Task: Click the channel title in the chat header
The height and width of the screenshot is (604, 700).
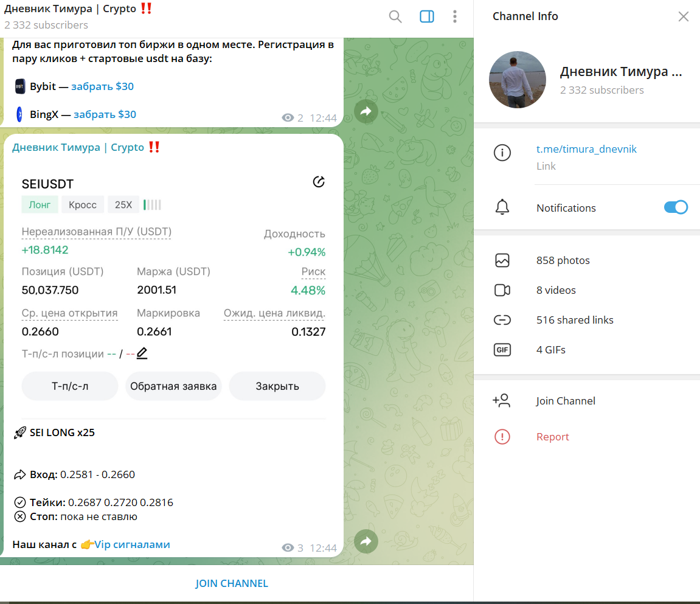Action: point(78,9)
